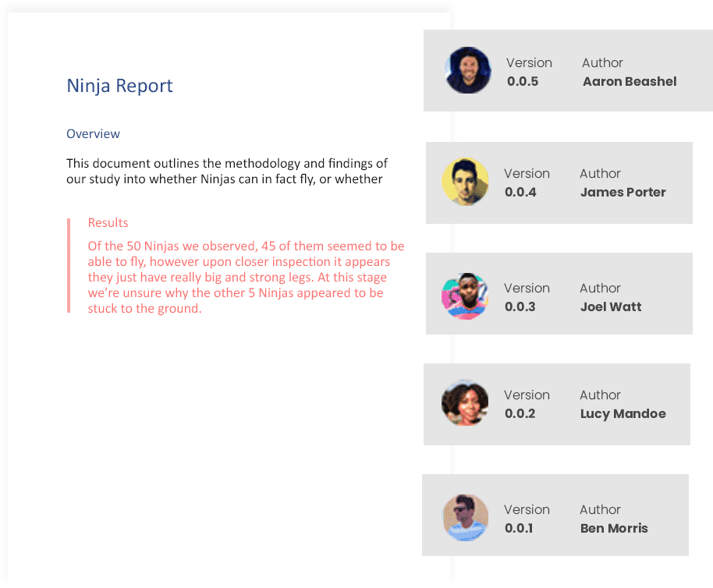Open the avatar on the Ben Morris card

point(465,518)
